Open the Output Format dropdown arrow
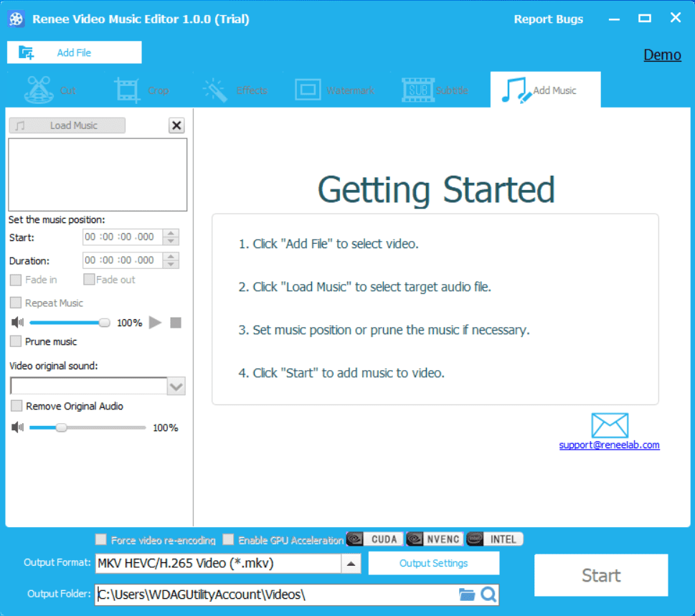This screenshot has width=695, height=616. [351, 564]
